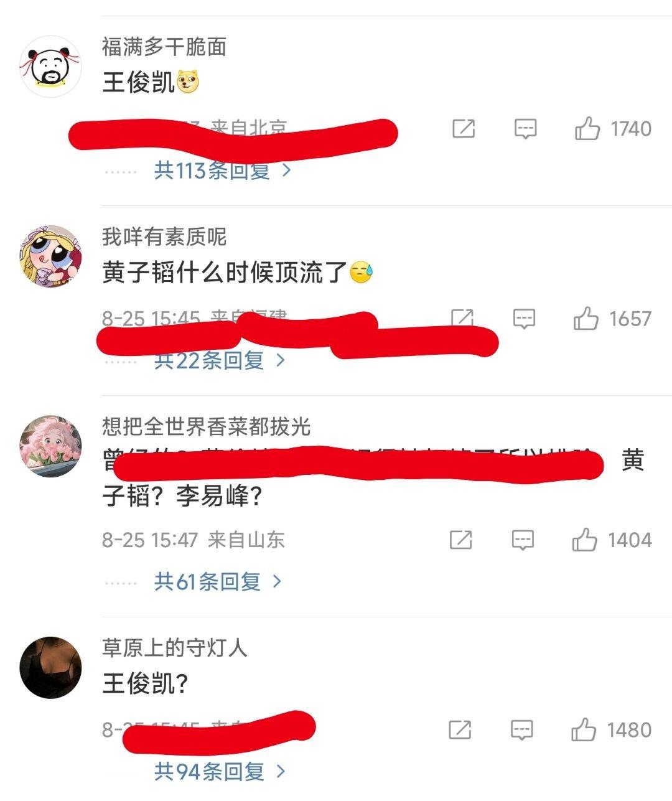Screen dimensions: 672x801
Task: Open 福满多干脆面's avatar profile
Action: pyautogui.click(x=51, y=66)
